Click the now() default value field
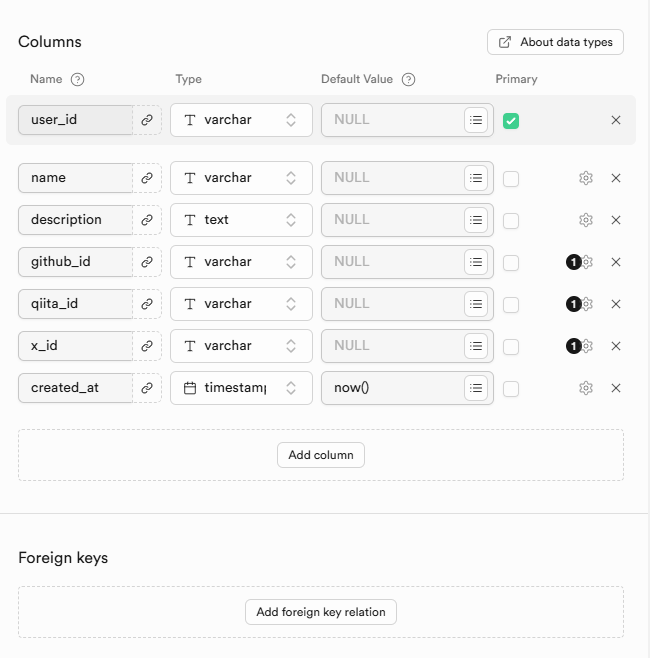Image resolution: width=650 pixels, height=658 pixels. click(392, 388)
